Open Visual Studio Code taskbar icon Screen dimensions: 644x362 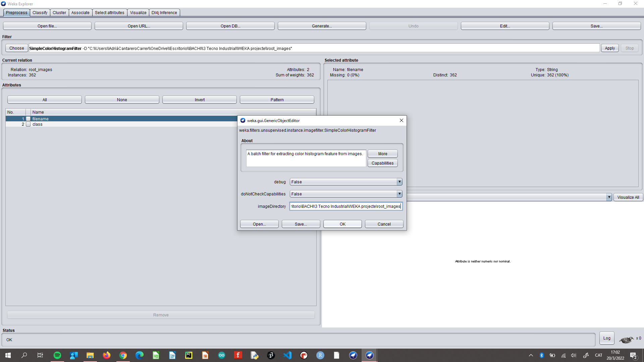pyautogui.click(x=287, y=355)
